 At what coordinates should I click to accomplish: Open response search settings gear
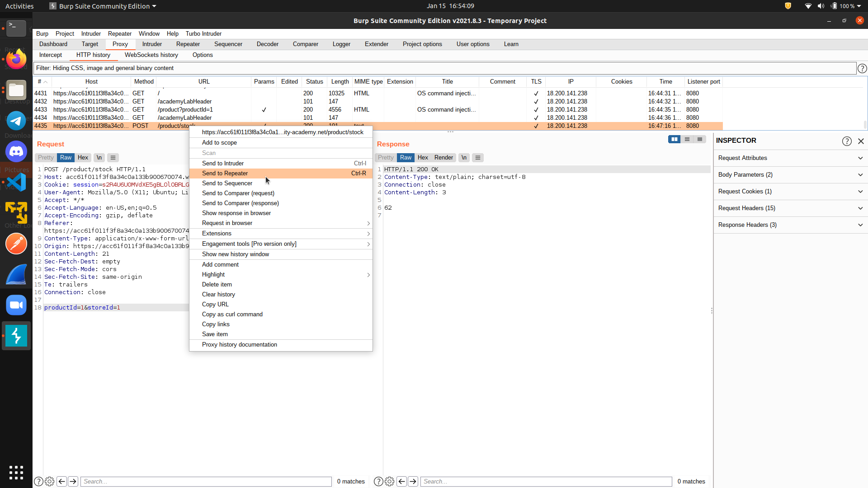[389, 481]
